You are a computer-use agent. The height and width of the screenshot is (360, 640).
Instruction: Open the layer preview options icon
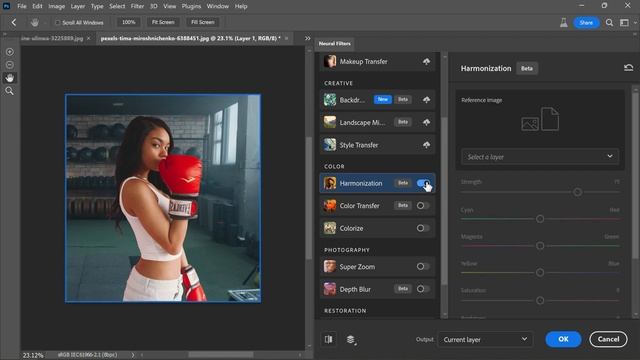(x=351, y=340)
